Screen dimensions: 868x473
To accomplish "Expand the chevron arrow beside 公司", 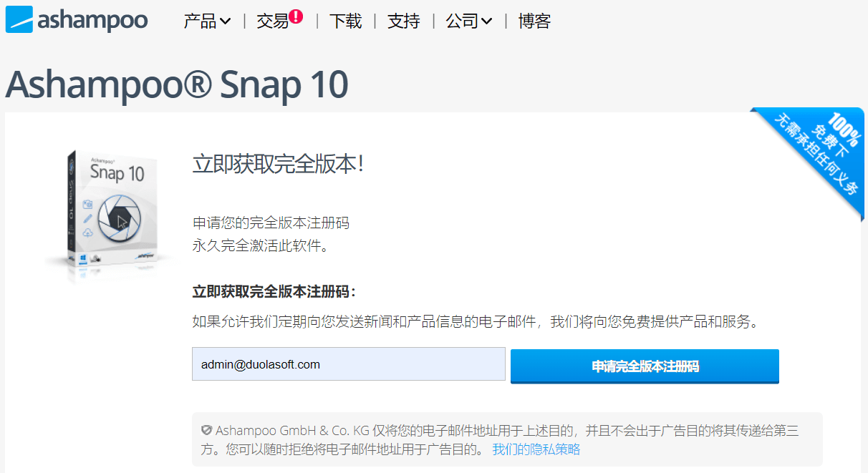I will click(487, 21).
